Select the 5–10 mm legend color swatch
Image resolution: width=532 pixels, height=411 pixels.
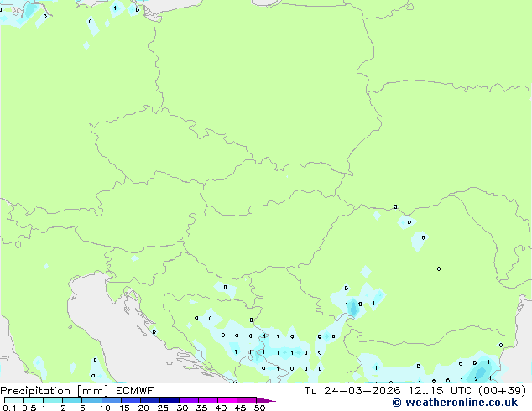click(91, 400)
